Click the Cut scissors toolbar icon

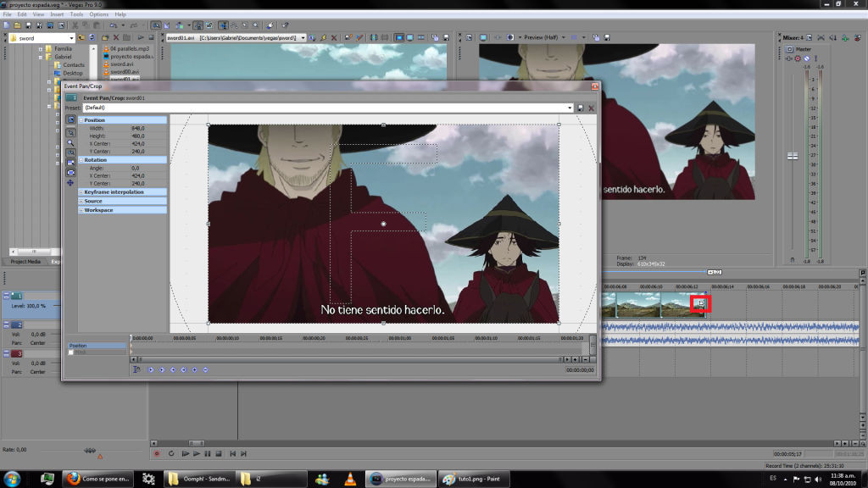point(75,25)
